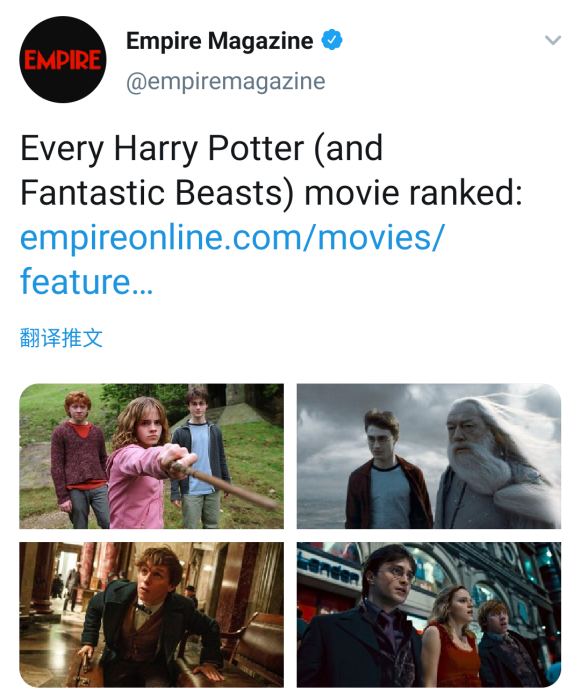Click the outstretched wand in first photo
Image resolution: width=580 pixels, height=700 pixels.
223,484
